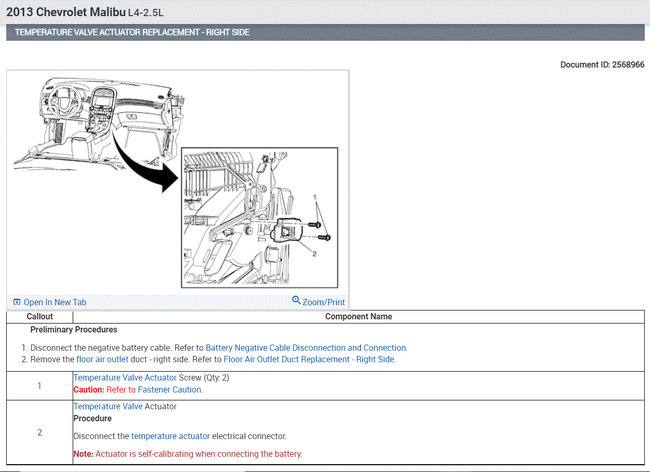The image size is (650, 472).
Task: Select the Zoom/Print text link
Action: pos(324,302)
